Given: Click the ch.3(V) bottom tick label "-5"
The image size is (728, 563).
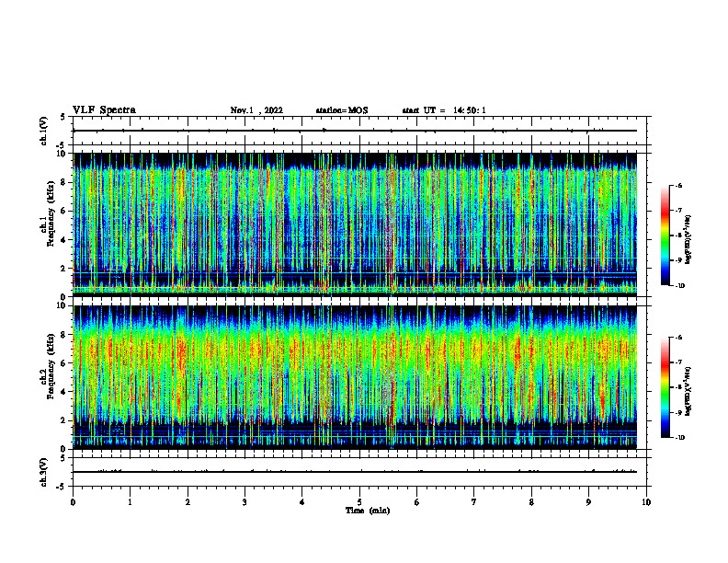Looking at the screenshot, I should tap(62, 487).
